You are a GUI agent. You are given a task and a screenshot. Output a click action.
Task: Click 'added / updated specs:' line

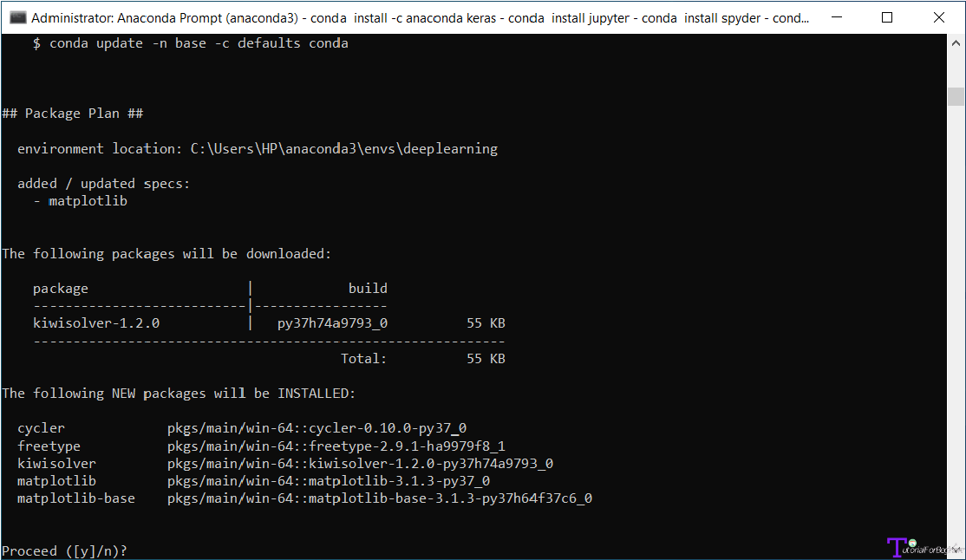(103, 184)
